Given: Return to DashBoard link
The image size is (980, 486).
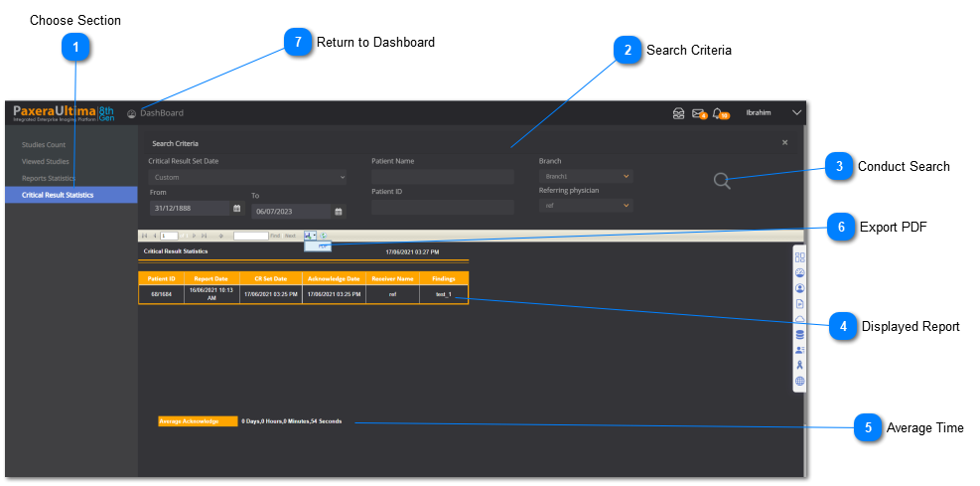Looking at the screenshot, I should (x=161, y=113).
